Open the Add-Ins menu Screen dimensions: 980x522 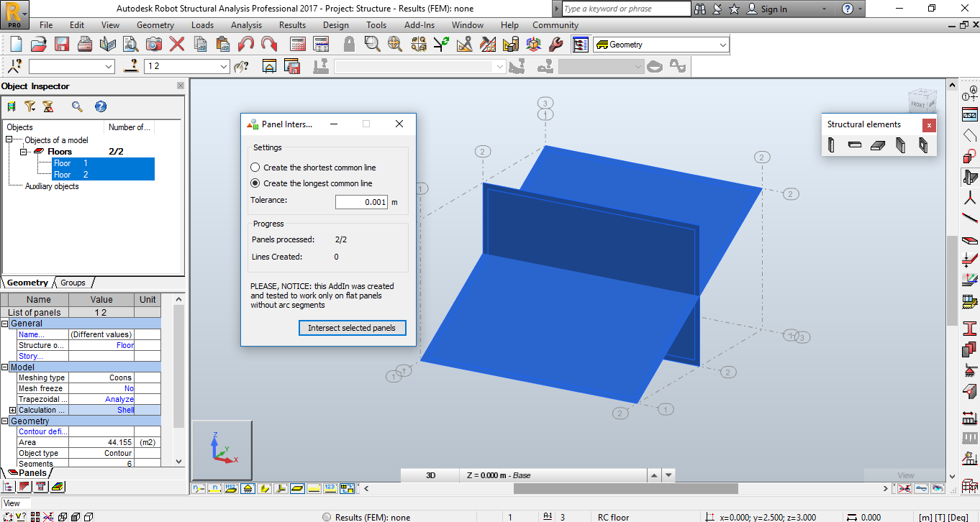[x=419, y=24]
